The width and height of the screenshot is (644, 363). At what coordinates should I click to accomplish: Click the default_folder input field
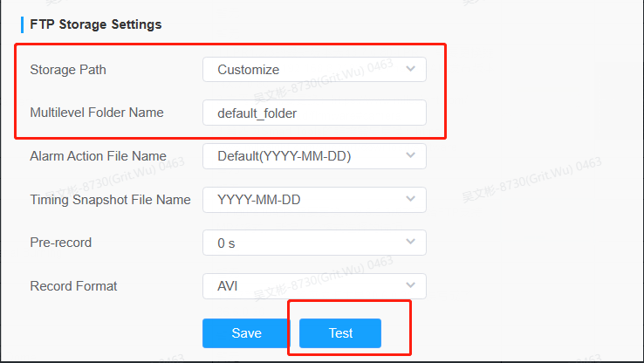tap(314, 113)
